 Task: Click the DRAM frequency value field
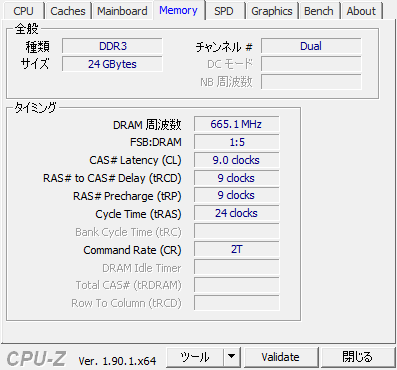(236, 124)
